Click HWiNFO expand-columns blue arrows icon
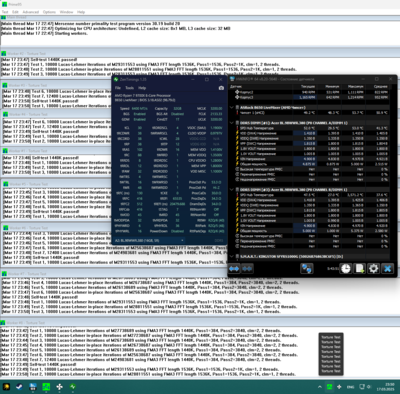Screen dimensions: 400x394 pos(234,269)
